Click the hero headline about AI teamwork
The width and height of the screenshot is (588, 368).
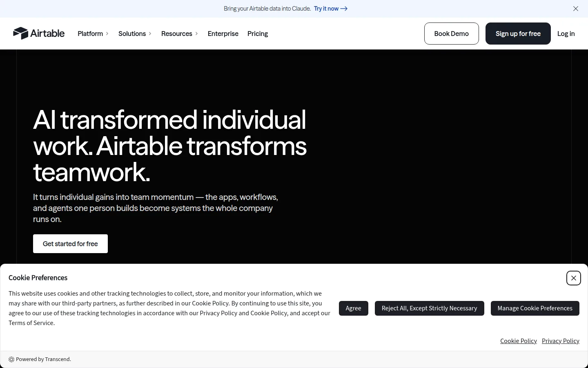[x=170, y=146]
